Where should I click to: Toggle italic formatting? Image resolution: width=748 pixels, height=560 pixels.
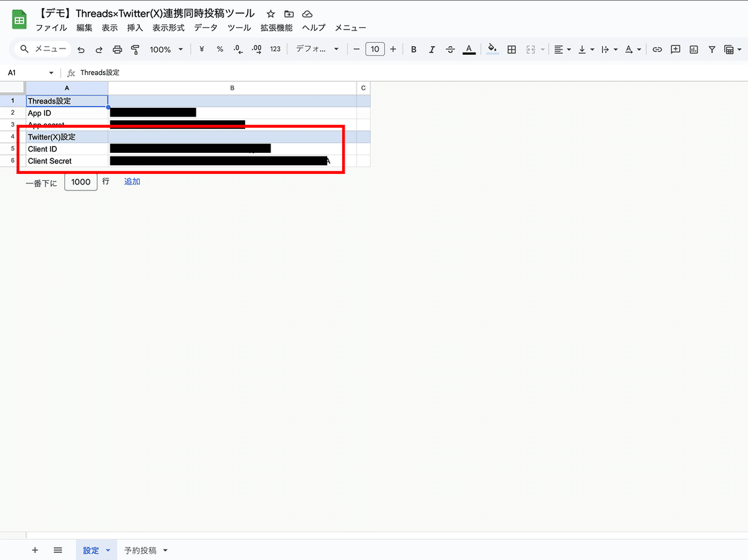432,49
